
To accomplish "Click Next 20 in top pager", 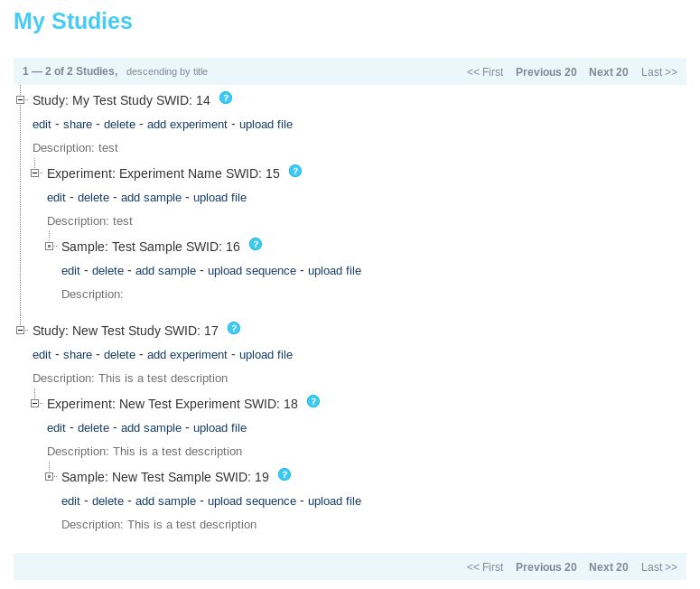I will tap(609, 72).
